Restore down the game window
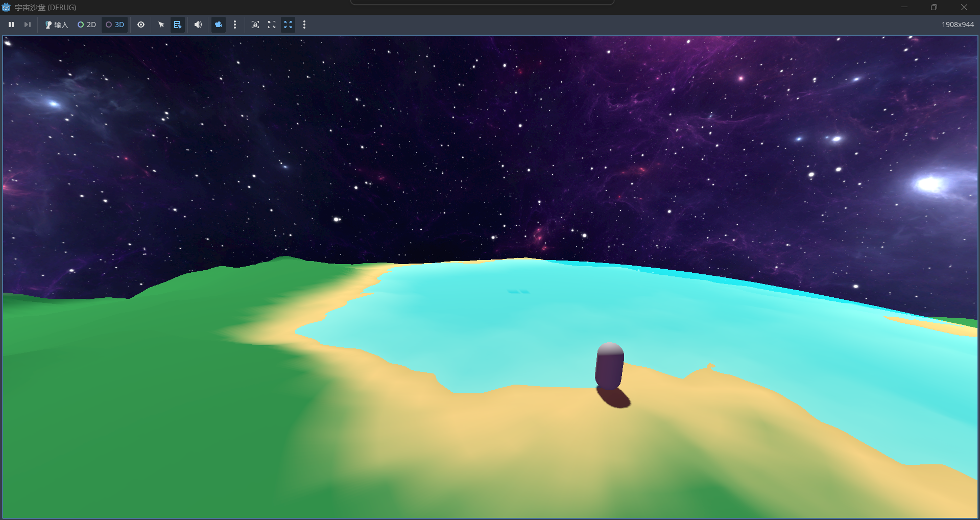The image size is (980, 520). pyautogui.click(x=934, y=7)
